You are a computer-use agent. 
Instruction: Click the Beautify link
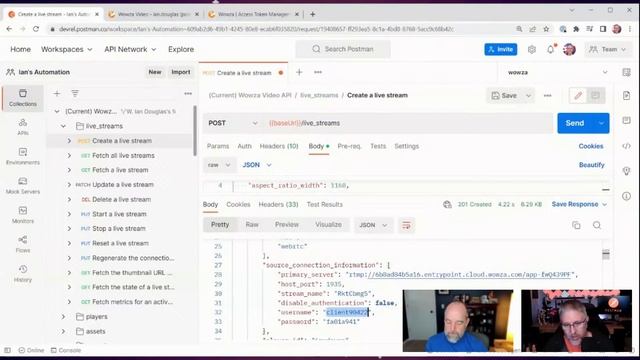tap(591, 165)
